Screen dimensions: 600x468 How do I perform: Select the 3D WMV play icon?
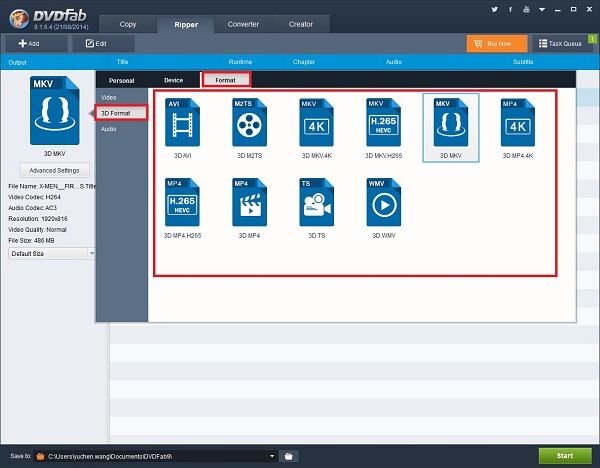click(383, 202)
